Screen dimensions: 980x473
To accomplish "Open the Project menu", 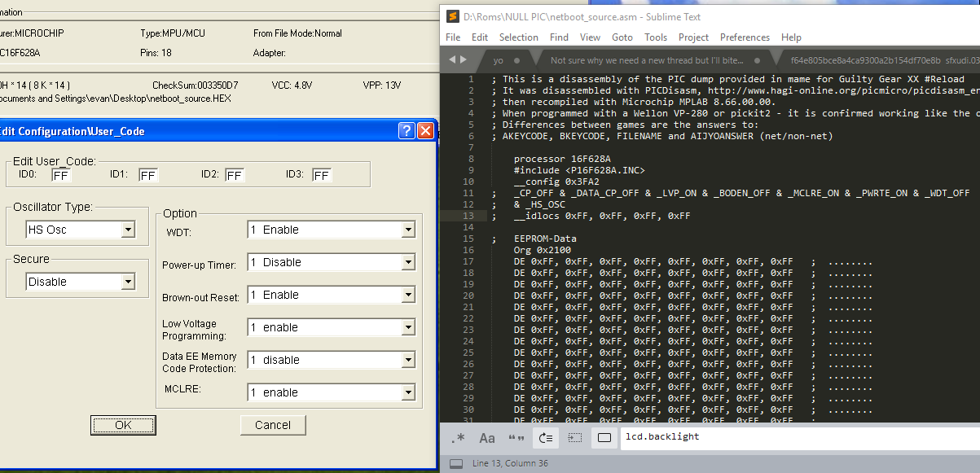I will 694,37.
